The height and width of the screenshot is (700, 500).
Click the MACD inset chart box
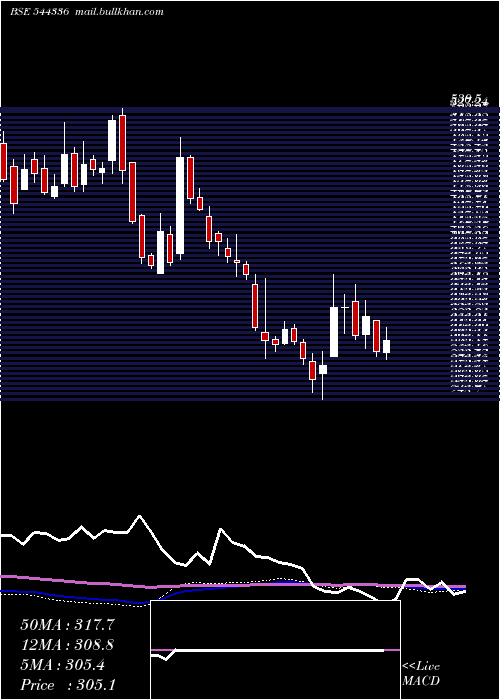pos(275,650)
